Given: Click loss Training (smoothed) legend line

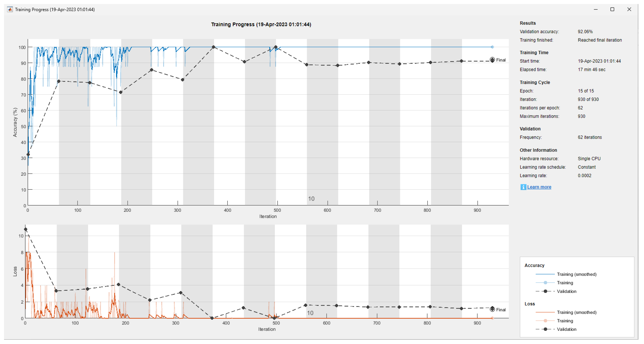Looking at the screenshot, I should (x=545, y=312).
